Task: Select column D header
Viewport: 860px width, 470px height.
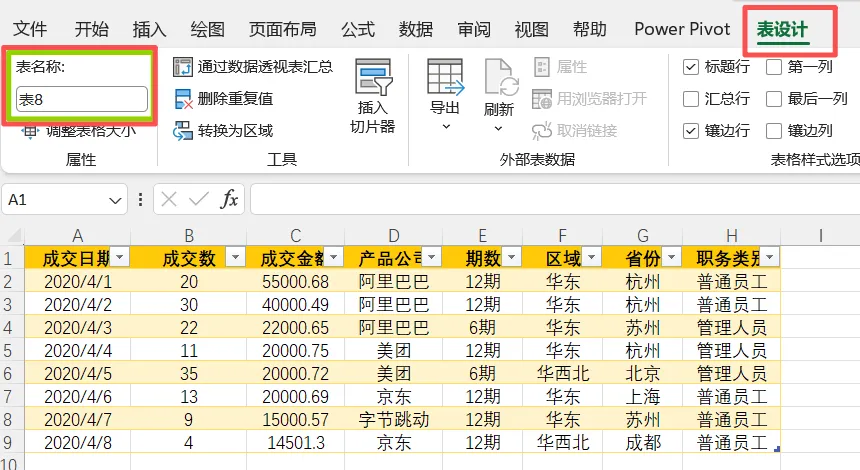Action: pyautogui.click(x=393, y=236)
